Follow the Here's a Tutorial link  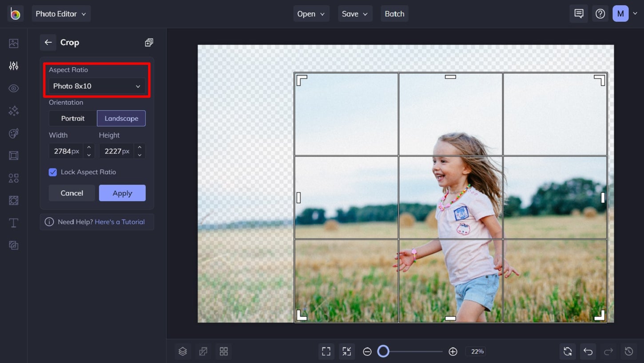(x=119, y=222)
